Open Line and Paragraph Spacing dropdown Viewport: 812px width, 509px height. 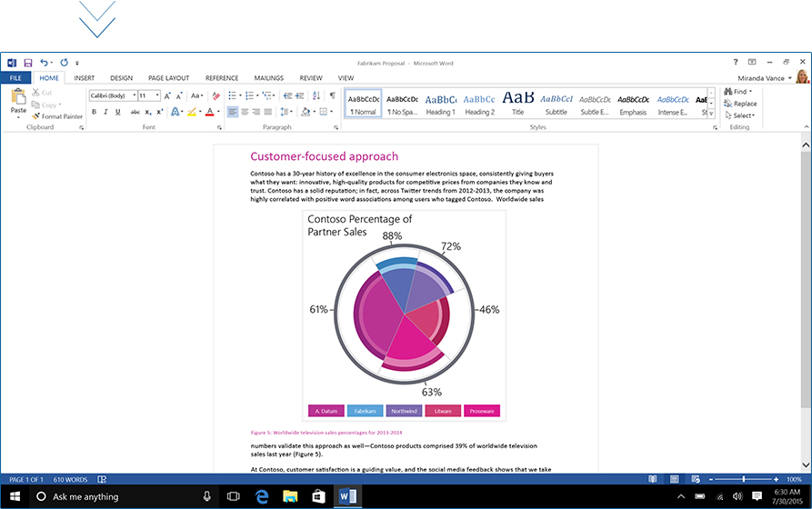coord(286,112)
